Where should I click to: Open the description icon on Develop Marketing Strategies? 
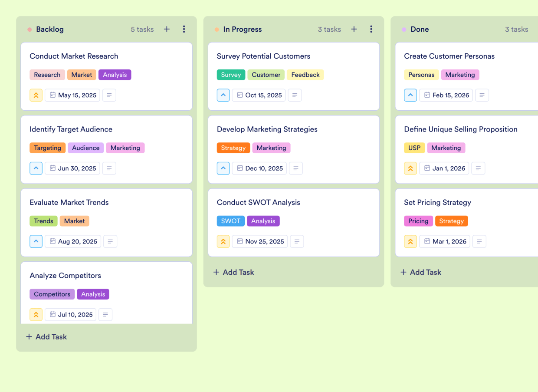pyautogui.click(x=296, y=168)
